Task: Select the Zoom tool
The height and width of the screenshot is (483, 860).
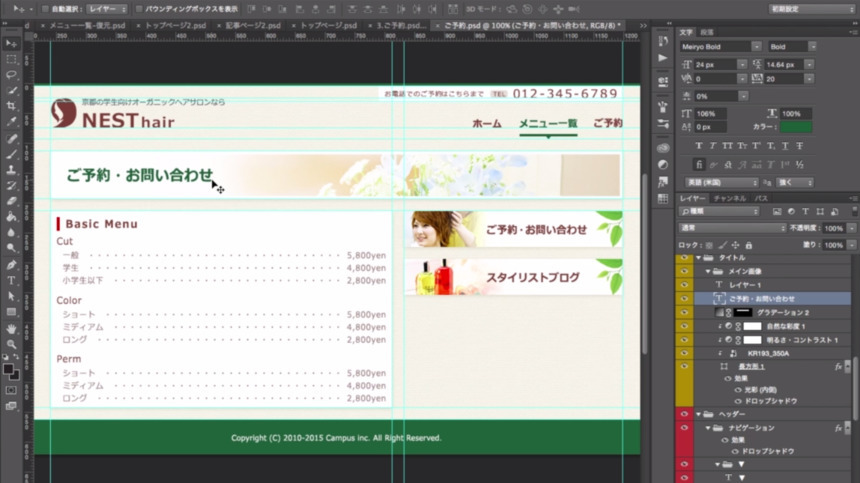Action: 11,344
